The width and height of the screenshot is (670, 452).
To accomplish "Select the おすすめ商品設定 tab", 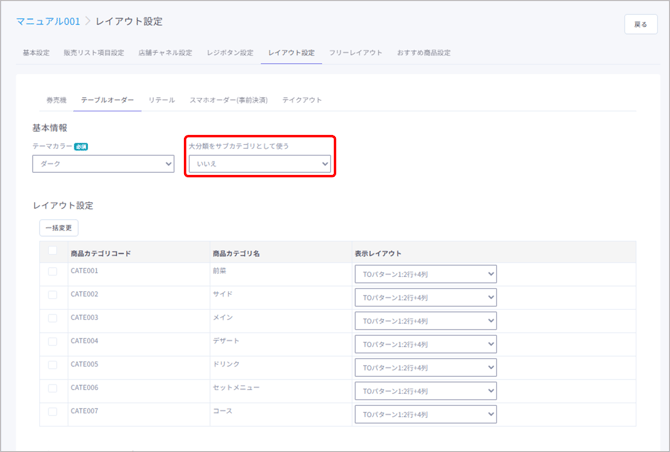I will [424, 52].
